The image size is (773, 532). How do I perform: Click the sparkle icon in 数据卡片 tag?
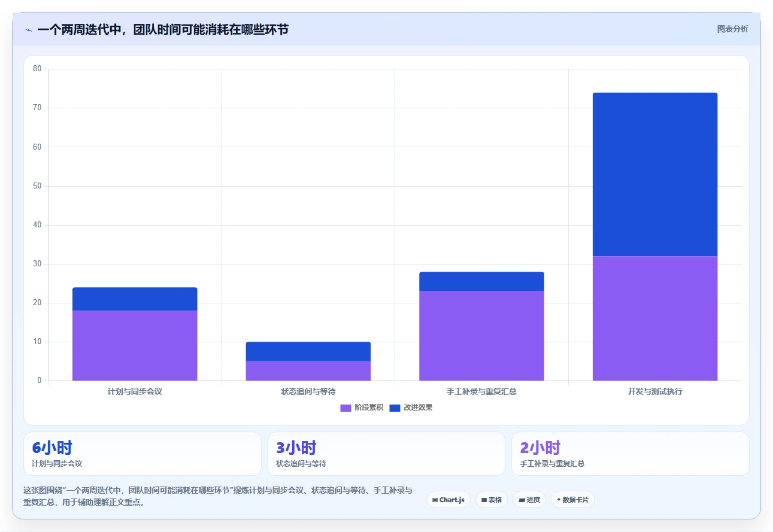pyautogui.click(x=559, y=500)
